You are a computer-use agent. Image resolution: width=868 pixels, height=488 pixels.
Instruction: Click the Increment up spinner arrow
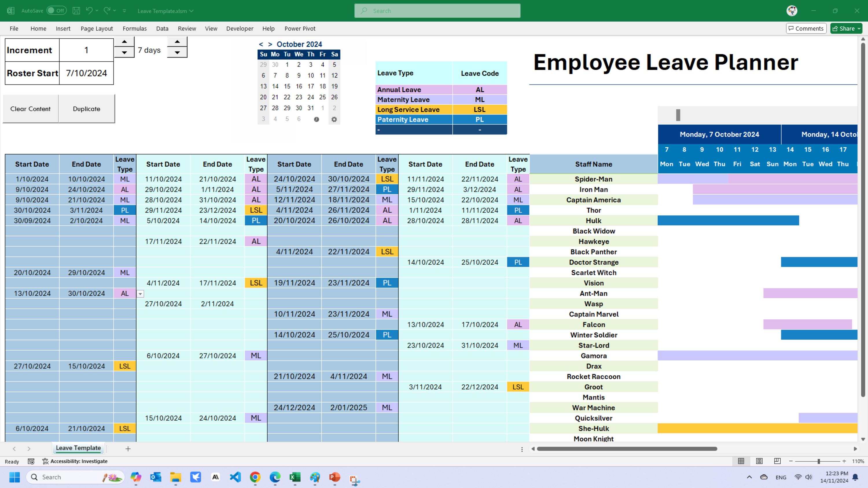(124, 41)
